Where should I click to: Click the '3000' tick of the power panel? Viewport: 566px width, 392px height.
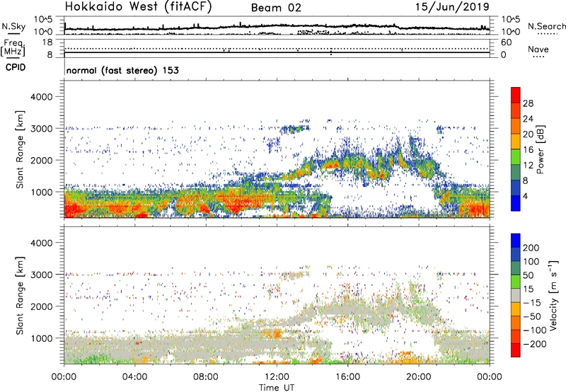point(42,129)
